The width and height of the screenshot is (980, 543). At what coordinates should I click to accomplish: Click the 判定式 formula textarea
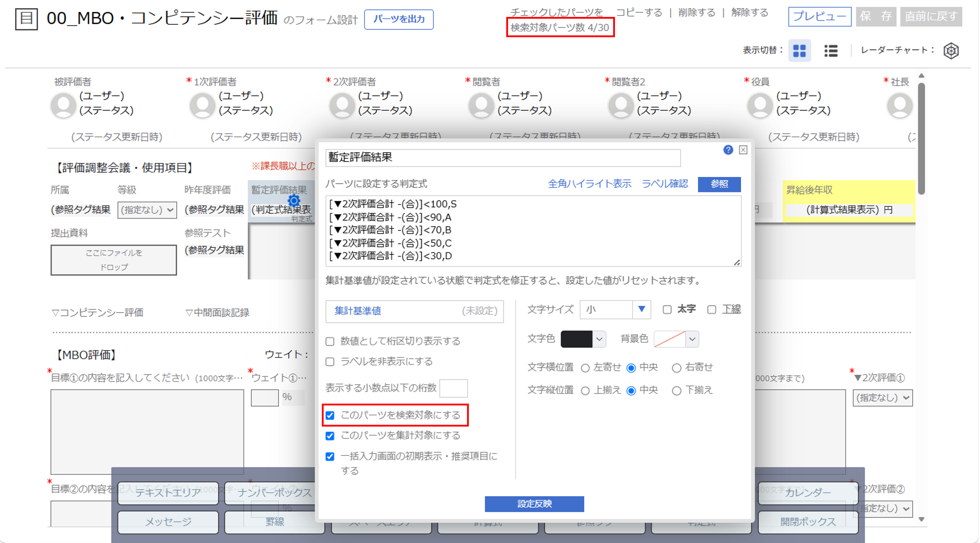pos(533,231)
